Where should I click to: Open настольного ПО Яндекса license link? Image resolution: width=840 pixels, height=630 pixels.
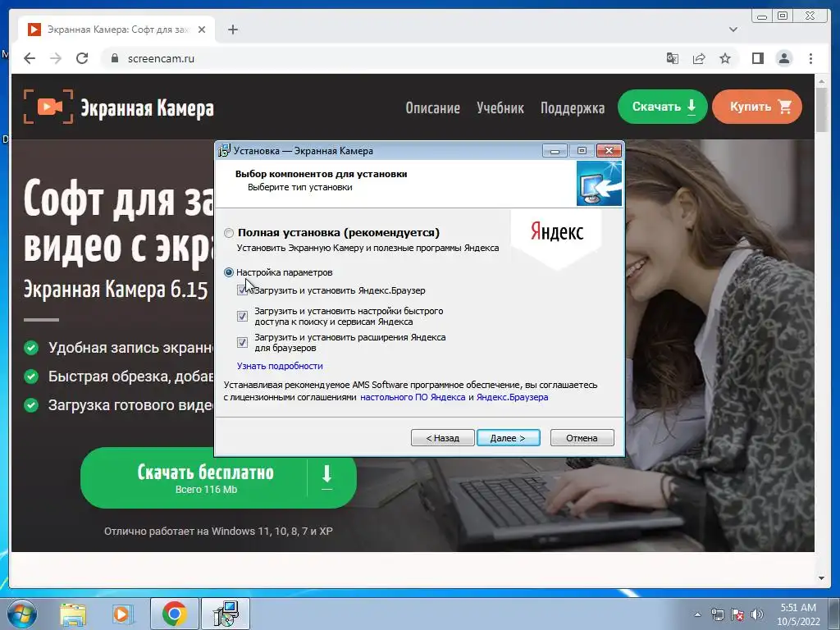click(x=413, y=398)
